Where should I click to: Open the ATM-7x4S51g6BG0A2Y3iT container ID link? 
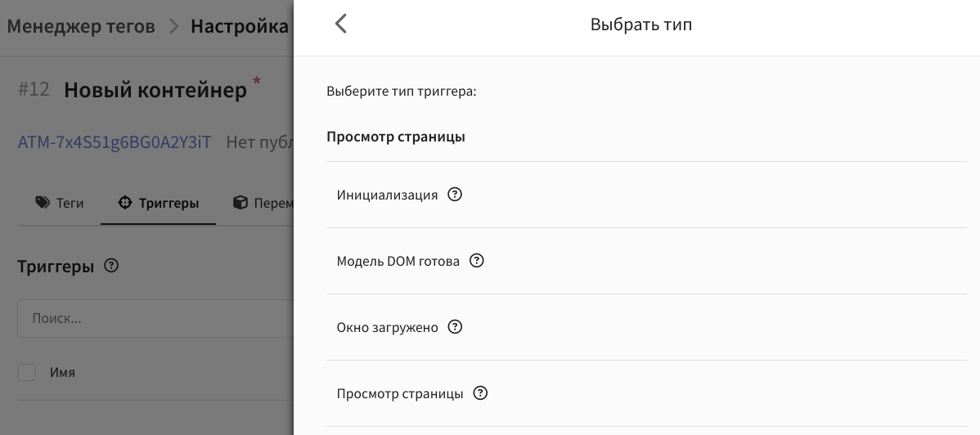(x=115, y=142)
